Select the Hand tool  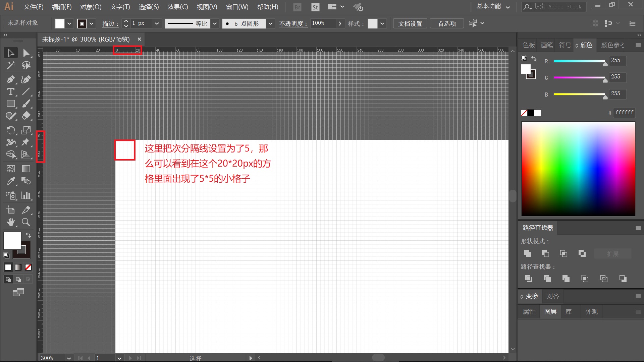[10, 222]
